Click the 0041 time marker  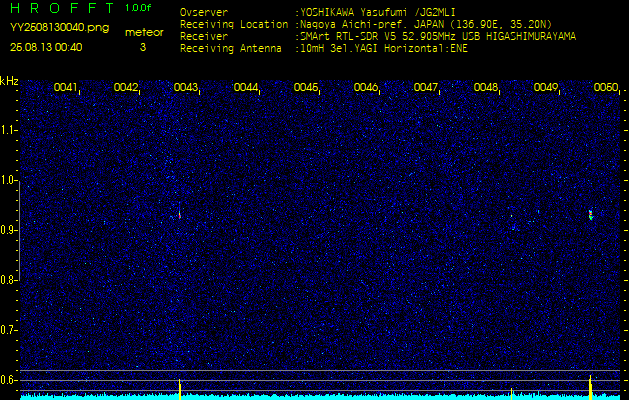[65, 87]
